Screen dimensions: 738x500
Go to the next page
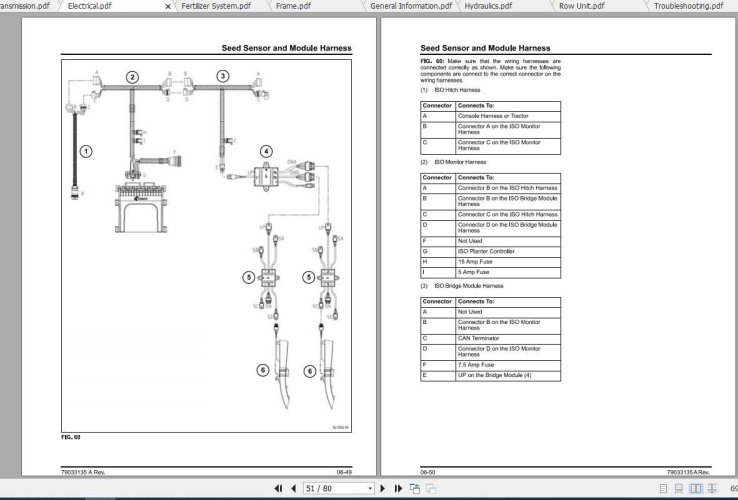pos(382,489)
